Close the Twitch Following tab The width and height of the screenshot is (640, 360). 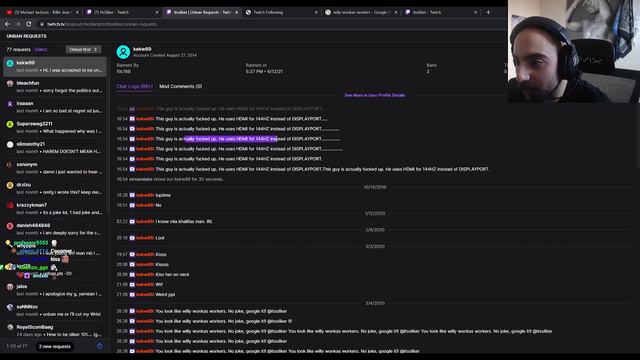click(x=316, y=12)
